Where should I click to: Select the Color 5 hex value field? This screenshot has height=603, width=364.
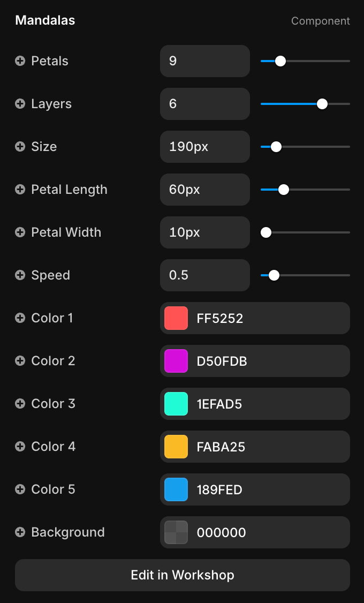268,489
